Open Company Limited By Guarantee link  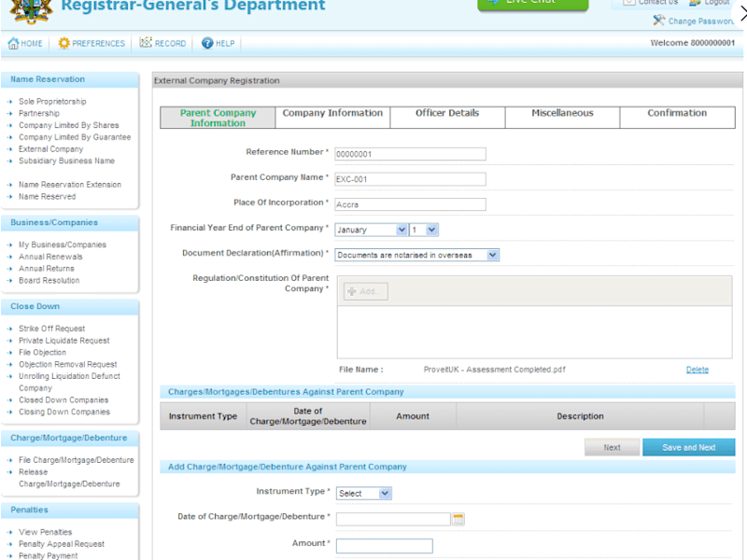point(75,137)
